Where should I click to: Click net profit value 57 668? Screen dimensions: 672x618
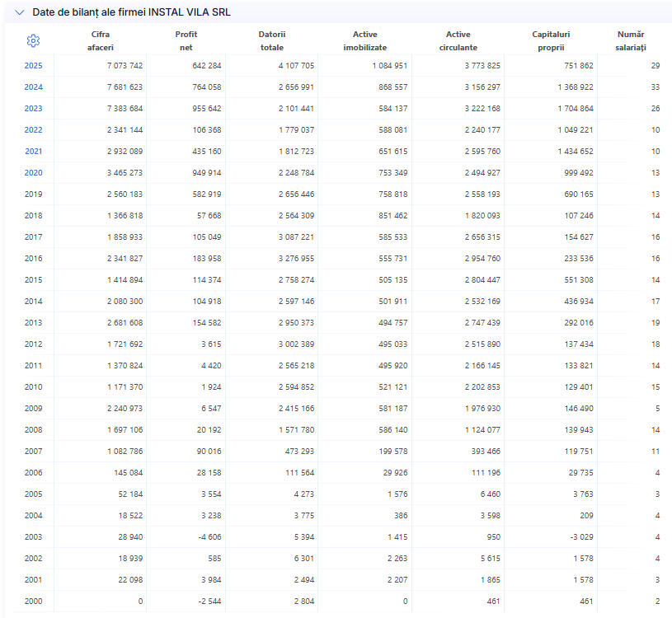[x=209, y=215]
